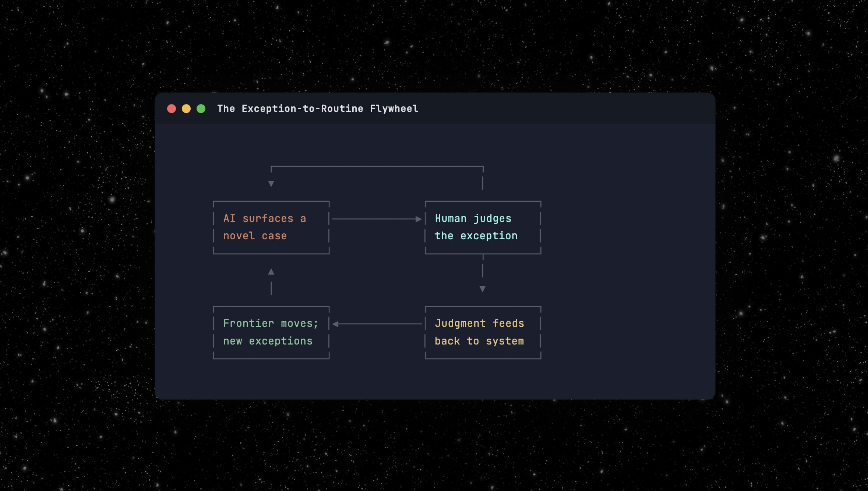Click the yellow minimize window dot
Viewport: 868px width, 491px height.
coord(186,109)
